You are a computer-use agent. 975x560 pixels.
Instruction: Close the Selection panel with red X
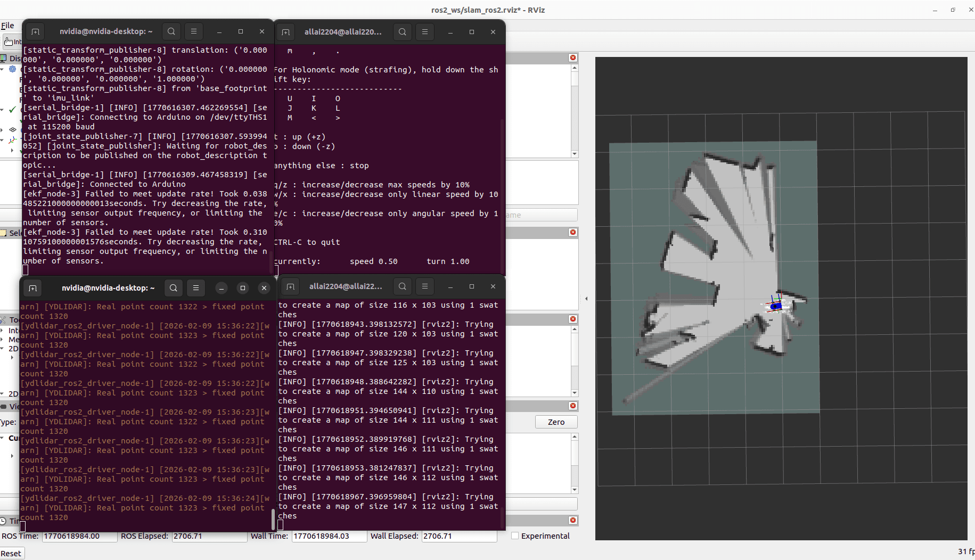[x=573, y=232]
